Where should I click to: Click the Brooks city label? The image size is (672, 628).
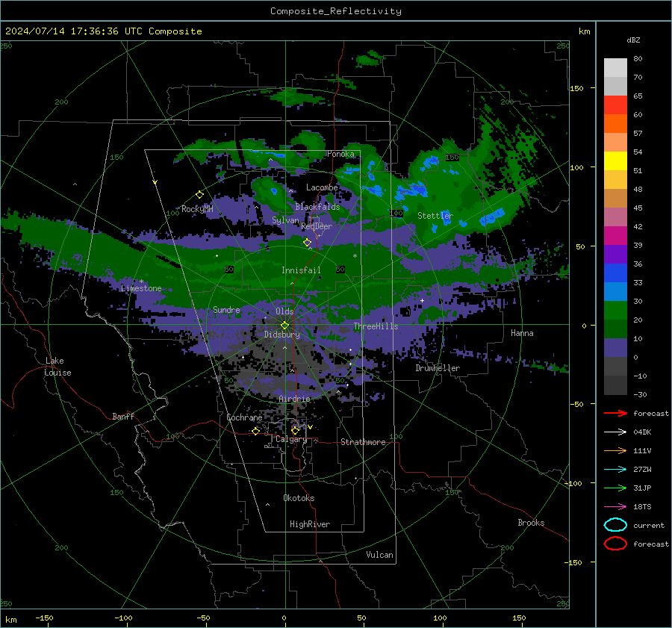pyautogui.click(x=531, y=523)
